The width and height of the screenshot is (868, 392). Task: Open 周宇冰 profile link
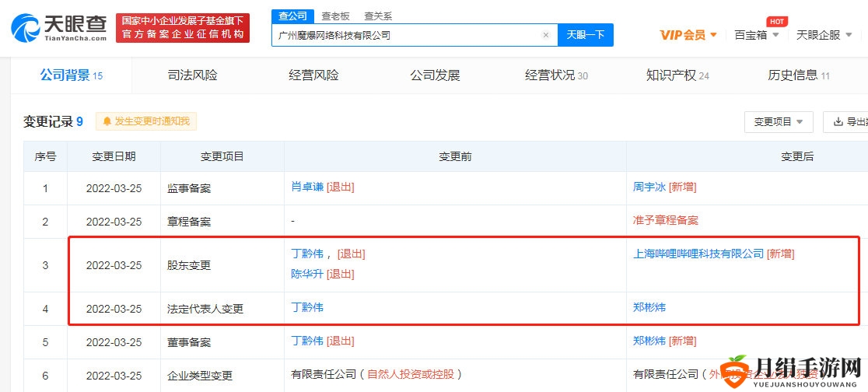[649, 187]
